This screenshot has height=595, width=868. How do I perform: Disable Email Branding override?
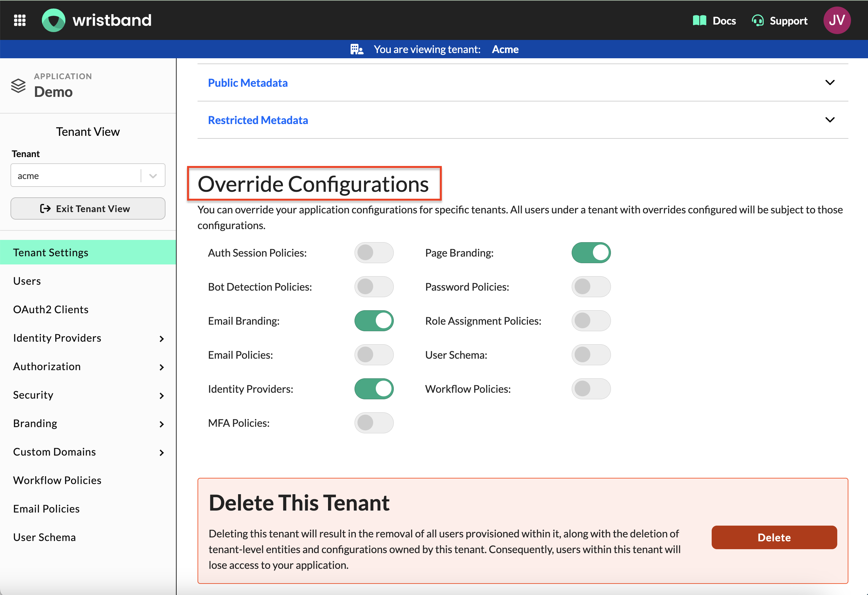[x=374, y=321]
